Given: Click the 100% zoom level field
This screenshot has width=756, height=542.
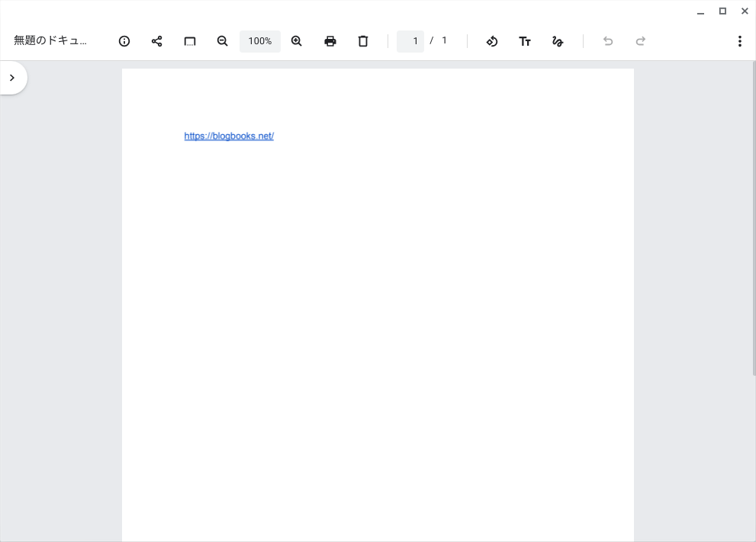Looking at the screenshot, I should pyautogui.click(x=260, y=41).
